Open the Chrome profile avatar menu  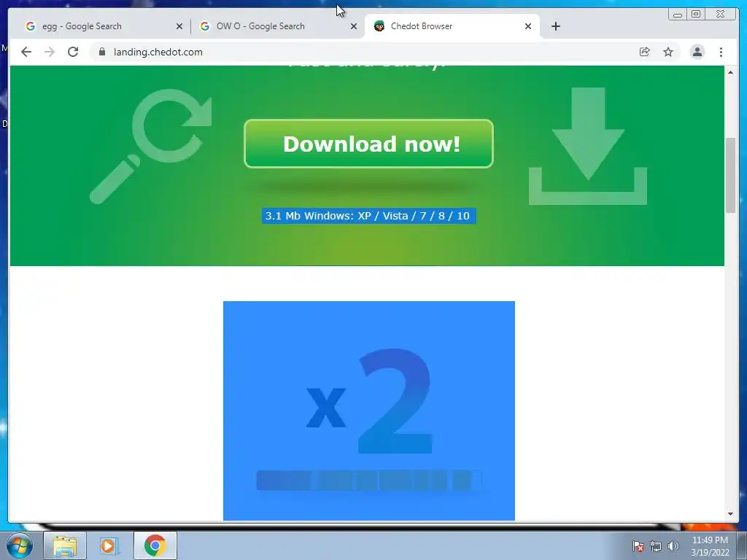tap(697, 52)
